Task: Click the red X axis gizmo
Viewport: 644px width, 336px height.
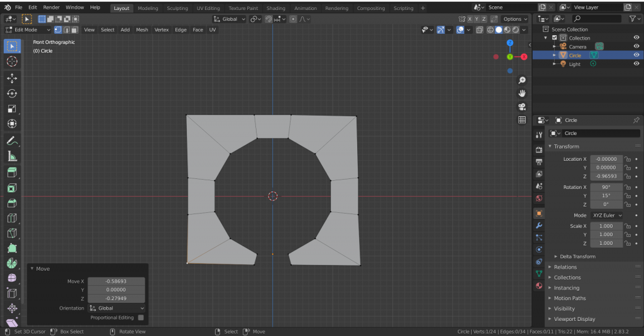Action: click(x=524, y=57)
